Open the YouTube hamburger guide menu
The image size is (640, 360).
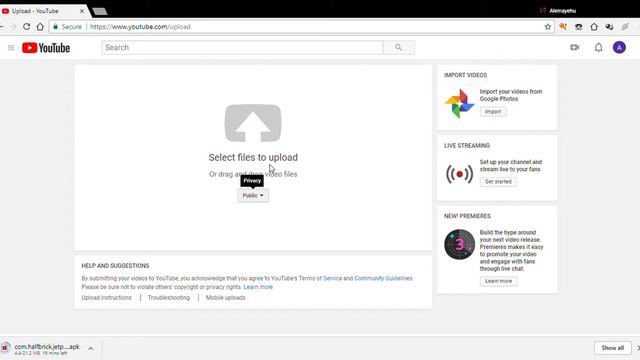(11, 48)
